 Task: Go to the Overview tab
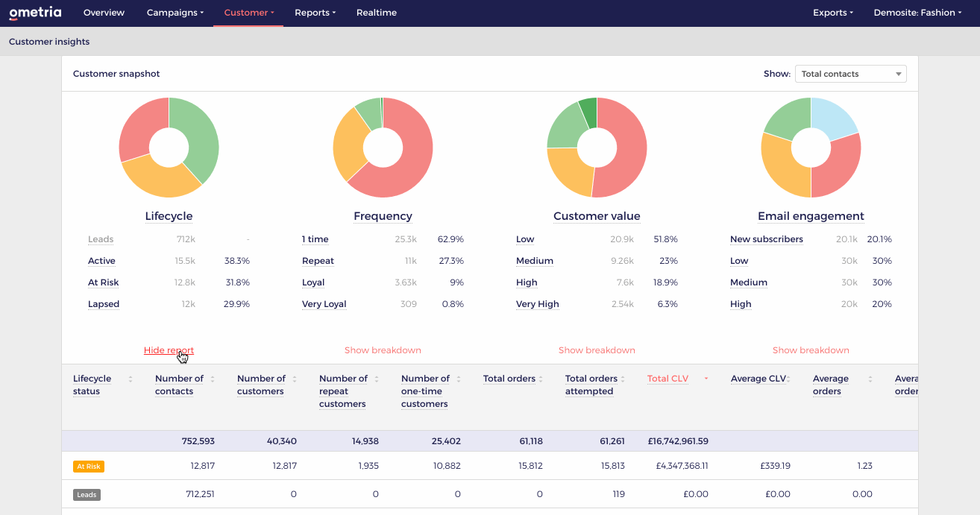coord(104,13)
